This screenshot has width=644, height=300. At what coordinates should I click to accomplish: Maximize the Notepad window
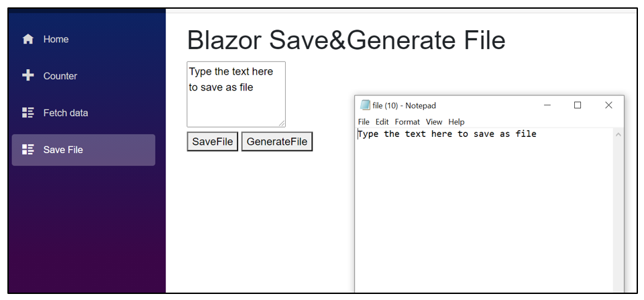578,105
